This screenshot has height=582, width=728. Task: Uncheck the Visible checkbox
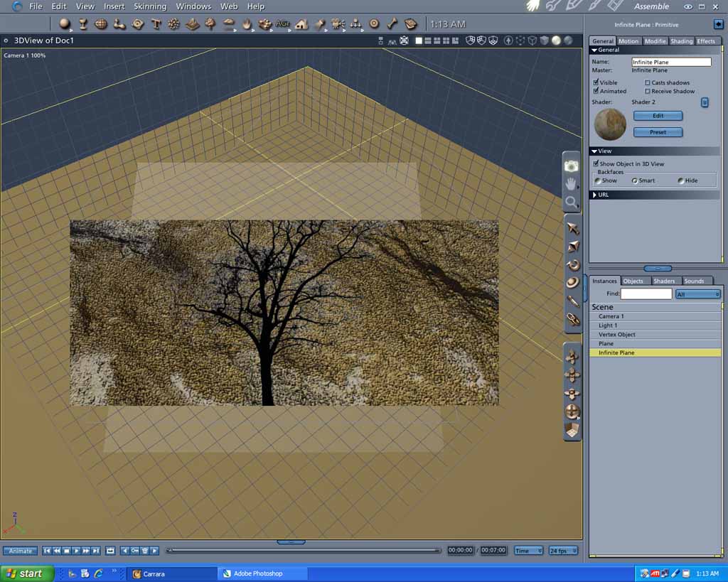pyautogui.click(x=596, y=82)
